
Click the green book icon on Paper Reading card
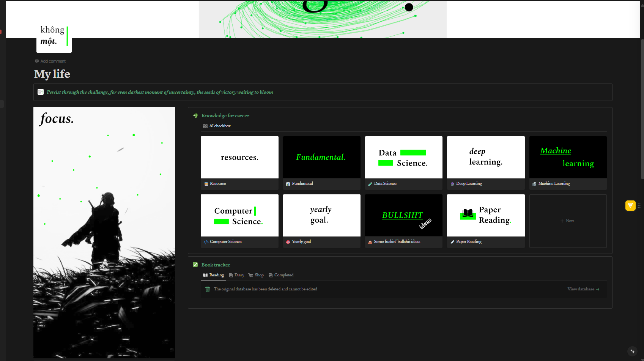pos(468,214)
